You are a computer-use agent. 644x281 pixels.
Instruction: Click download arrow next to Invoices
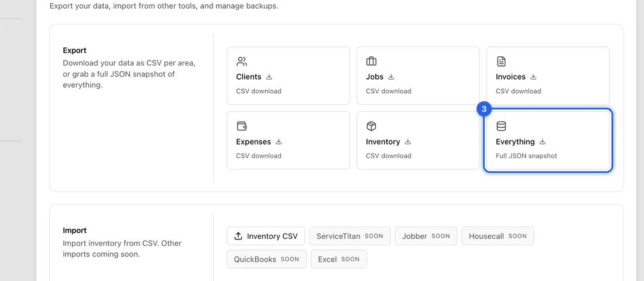[x=533, y=77]
